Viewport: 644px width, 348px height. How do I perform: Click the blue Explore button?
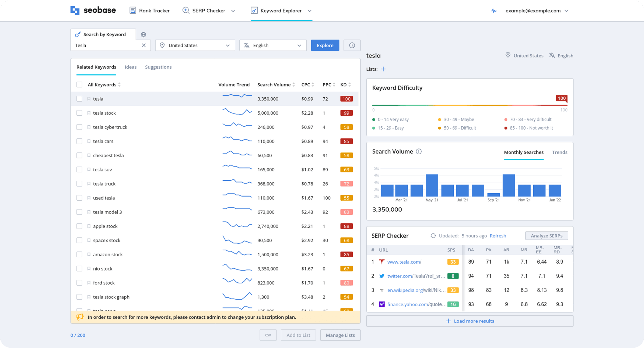[x=325, y=45]
